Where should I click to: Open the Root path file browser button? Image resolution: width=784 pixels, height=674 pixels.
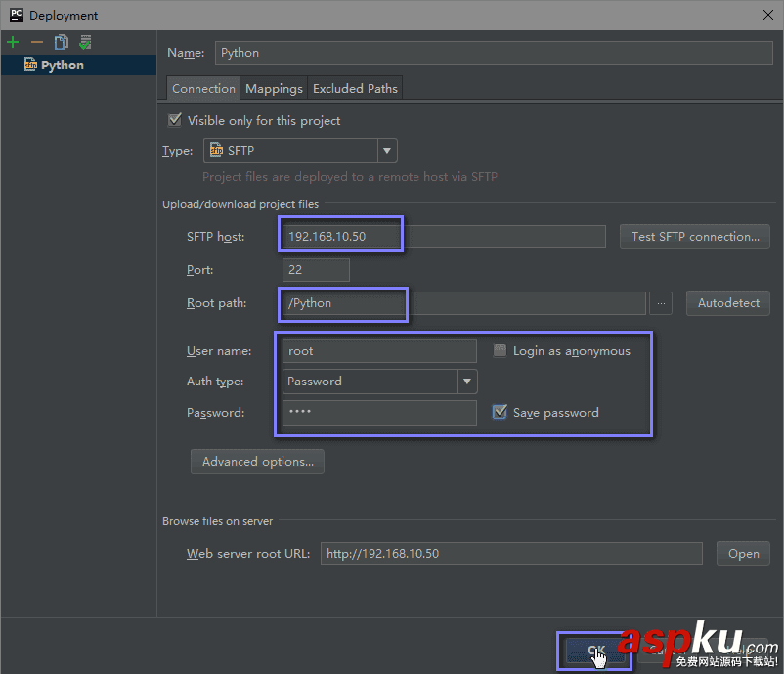(661, 303)
